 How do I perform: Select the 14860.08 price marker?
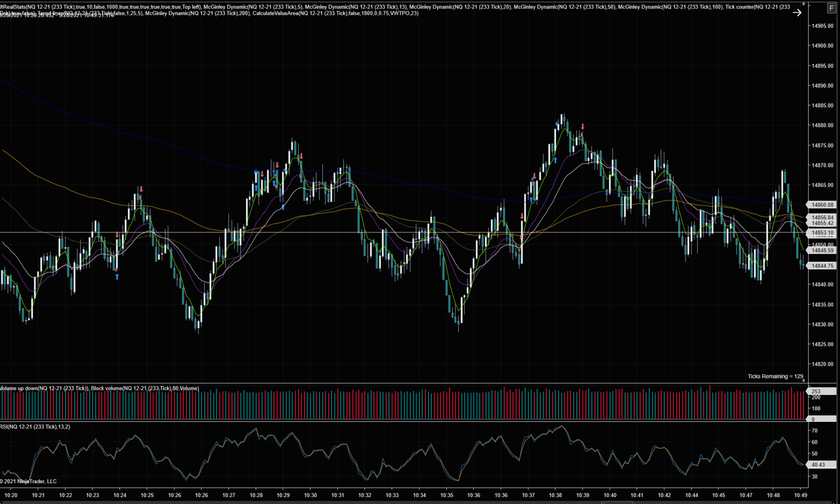pyautogui.click(x=822, y=204)
